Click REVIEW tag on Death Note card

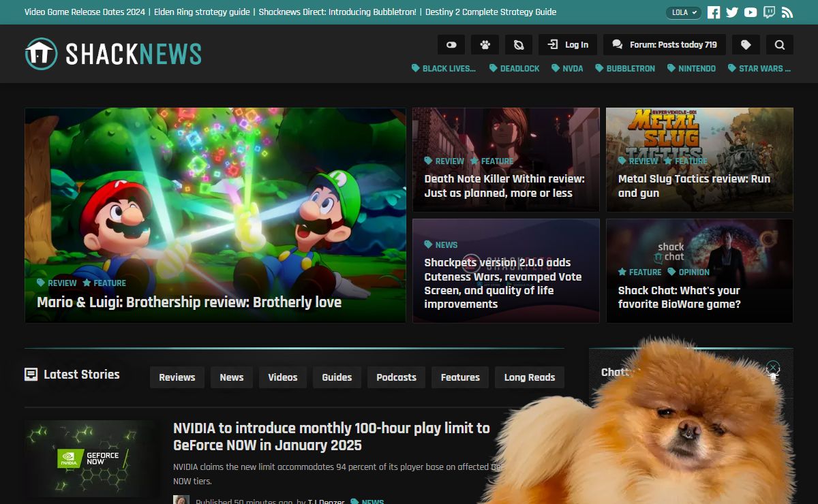point(444,161)
